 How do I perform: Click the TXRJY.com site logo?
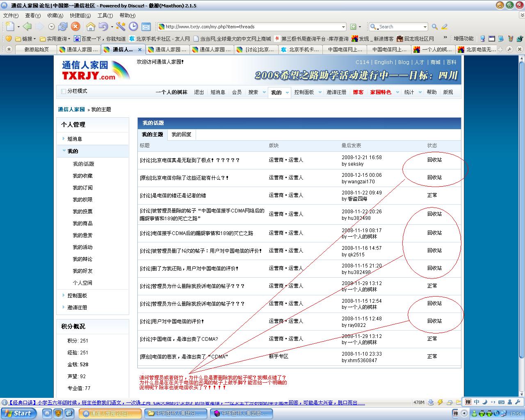[95, 70]
